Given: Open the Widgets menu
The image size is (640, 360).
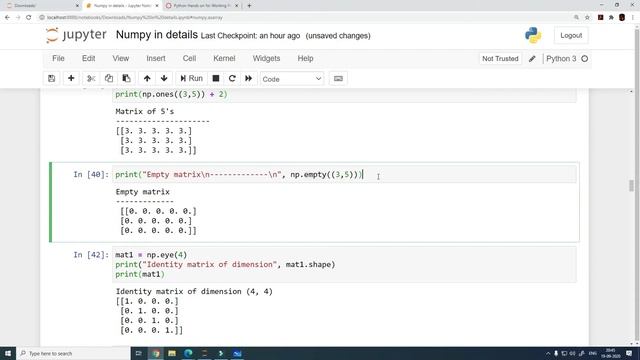Looking at the screenshot, I should tap(266, 58).
